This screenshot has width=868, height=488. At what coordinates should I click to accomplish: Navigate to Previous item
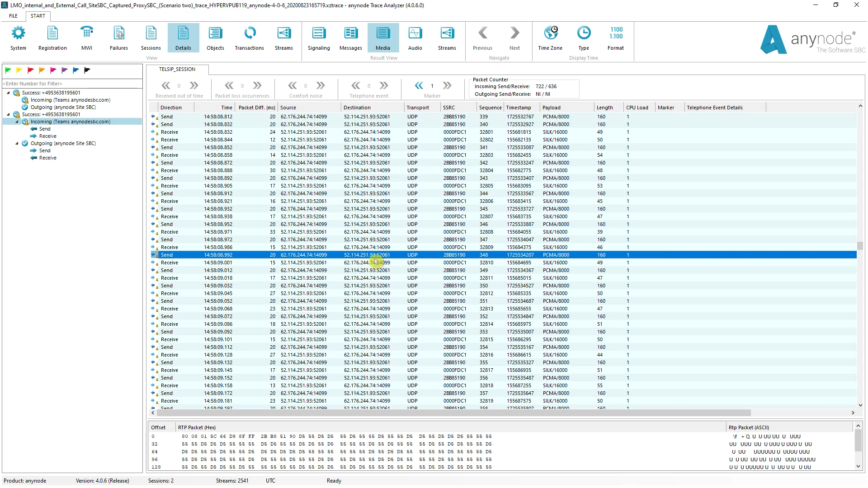(x=482, y=38)
